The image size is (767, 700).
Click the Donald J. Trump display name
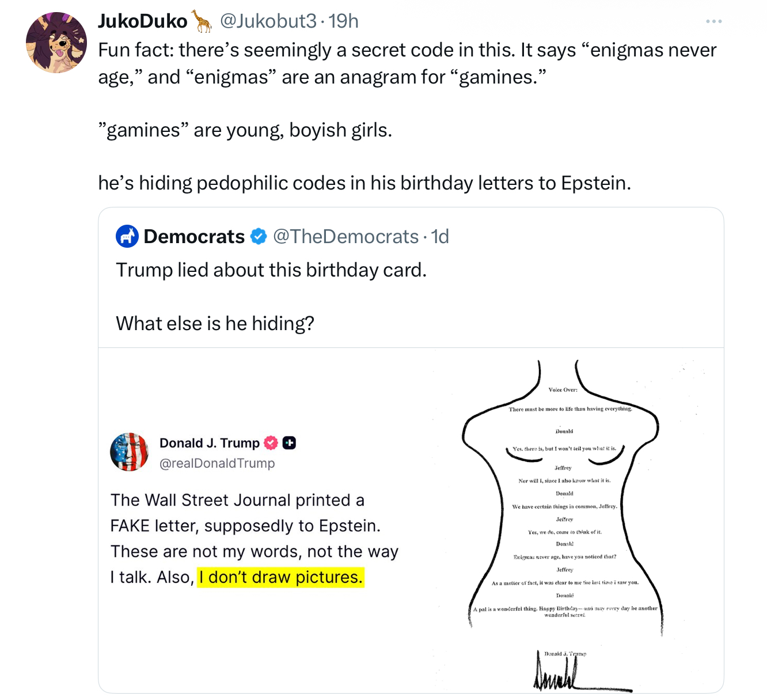pos(209,442)
